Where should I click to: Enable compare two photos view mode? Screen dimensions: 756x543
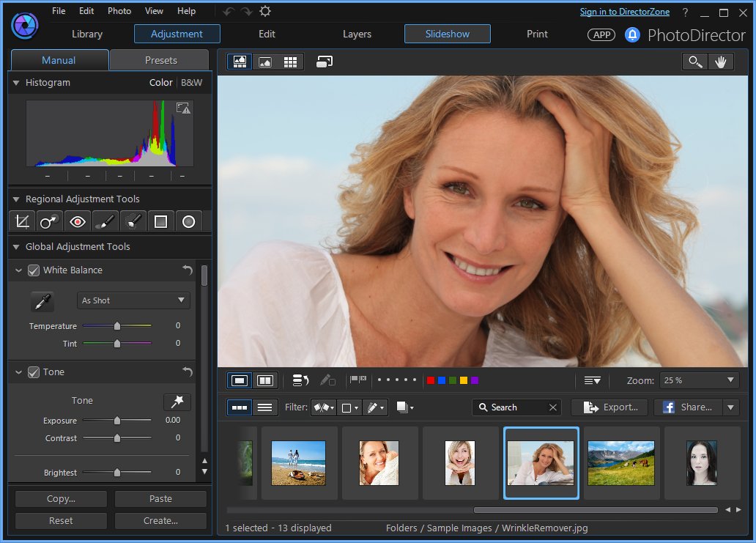click(264, 381)
